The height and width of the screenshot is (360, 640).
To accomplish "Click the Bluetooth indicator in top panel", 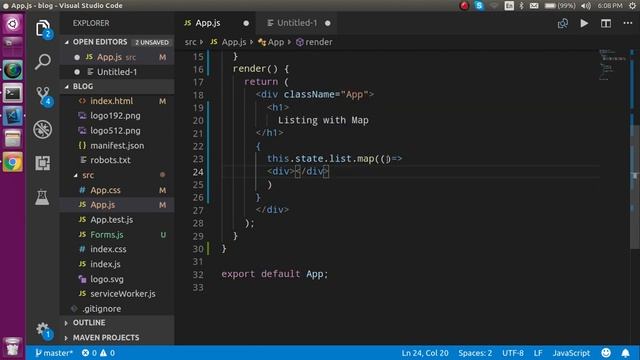I will (521, 5).
